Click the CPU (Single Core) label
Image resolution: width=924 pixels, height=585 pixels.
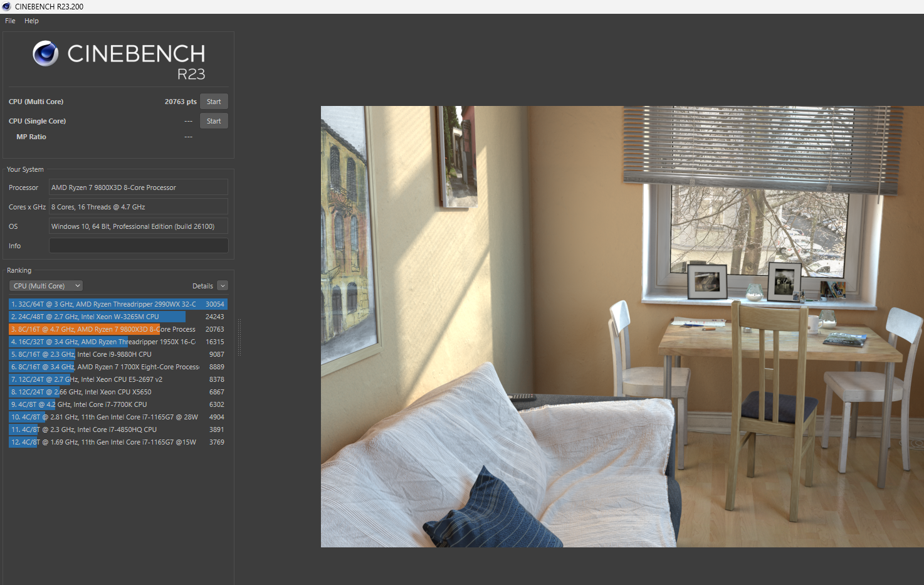pyautogui.click(x=37, y=121)
